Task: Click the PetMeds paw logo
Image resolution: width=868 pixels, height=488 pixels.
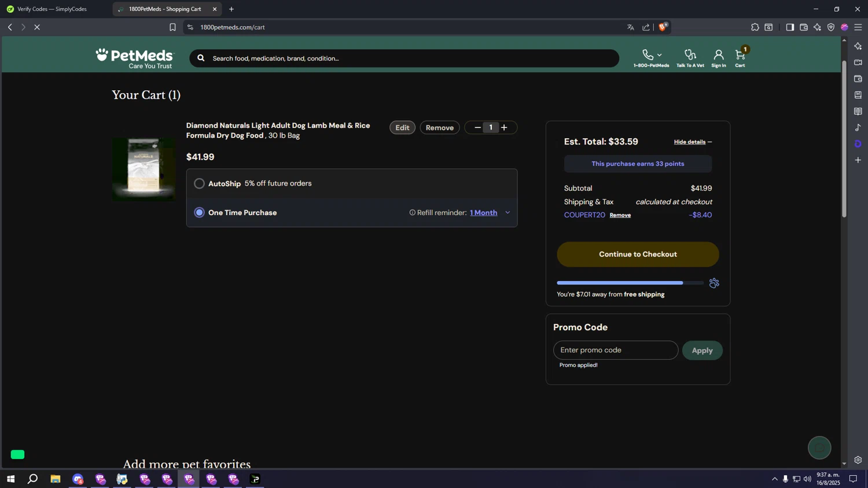Action: pyautogui.click(x=134, y=58)
